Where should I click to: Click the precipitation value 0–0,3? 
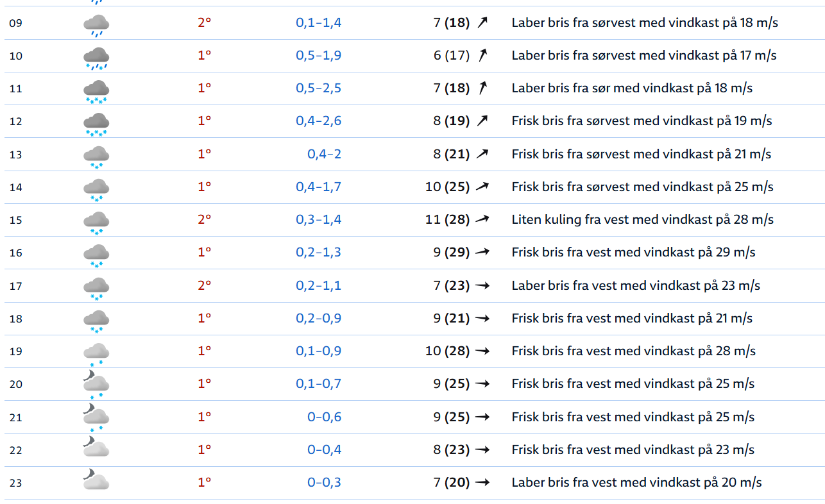tap(324, 482)
